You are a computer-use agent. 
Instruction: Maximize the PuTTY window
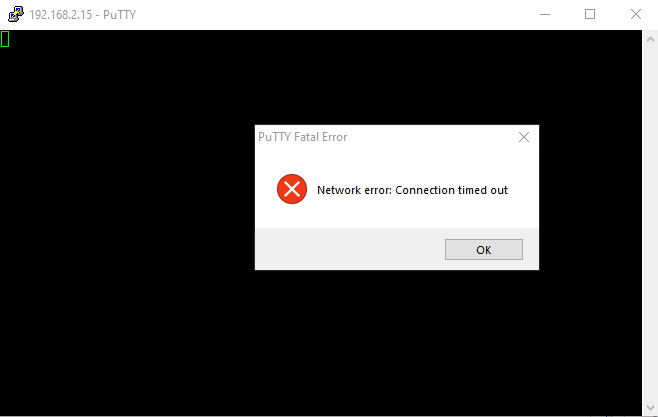tap(590, 14)
